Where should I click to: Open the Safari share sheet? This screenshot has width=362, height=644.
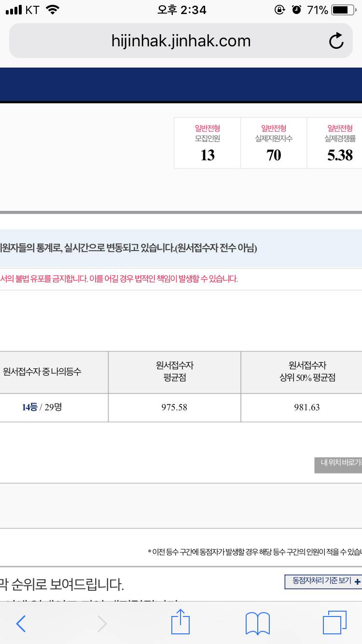180,623
